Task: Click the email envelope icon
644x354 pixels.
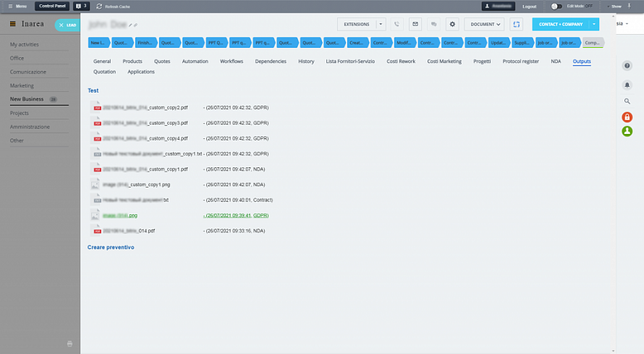Action: tap(415, 24)
